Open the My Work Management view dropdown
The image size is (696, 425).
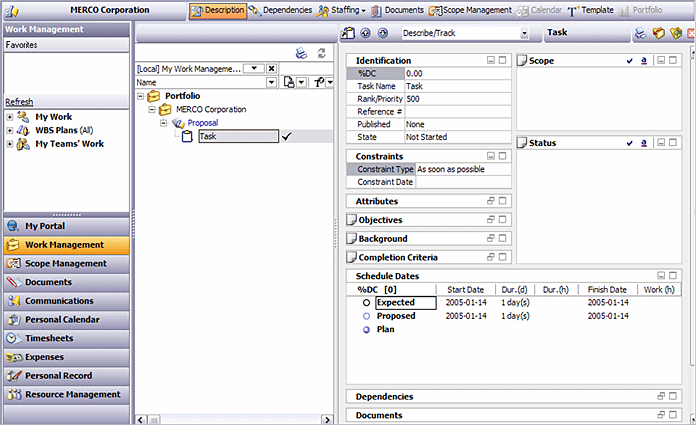tap(254, 68)
